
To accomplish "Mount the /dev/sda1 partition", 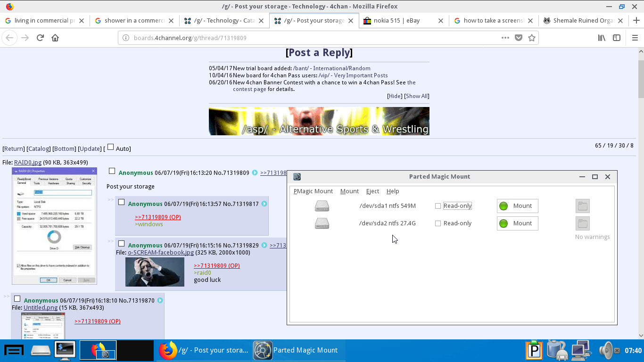I will [x=517, y=206].
